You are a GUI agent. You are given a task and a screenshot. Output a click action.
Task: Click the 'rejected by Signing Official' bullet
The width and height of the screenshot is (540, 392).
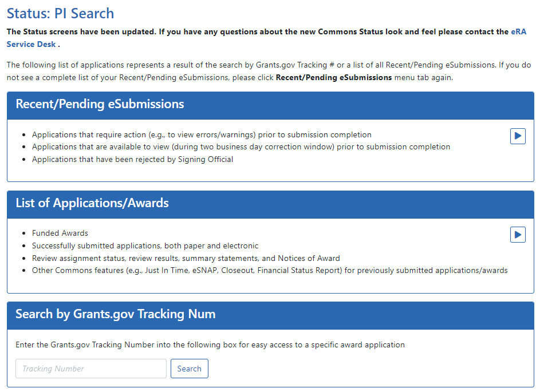coord(132,159)
